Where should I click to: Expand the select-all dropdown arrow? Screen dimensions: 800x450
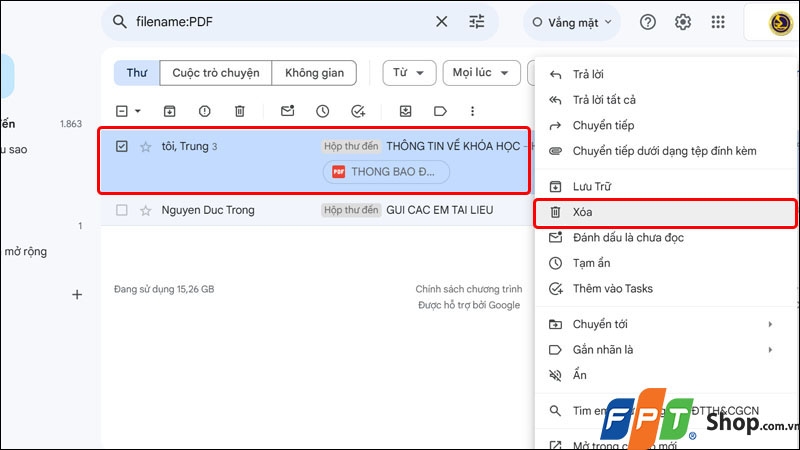pyautogui.click(x=138, y=111)
